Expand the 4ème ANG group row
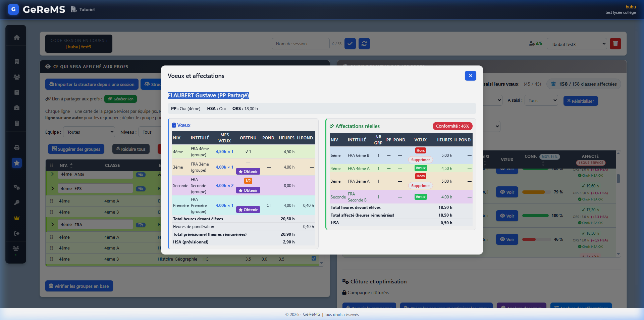 (x=53, y=174)
